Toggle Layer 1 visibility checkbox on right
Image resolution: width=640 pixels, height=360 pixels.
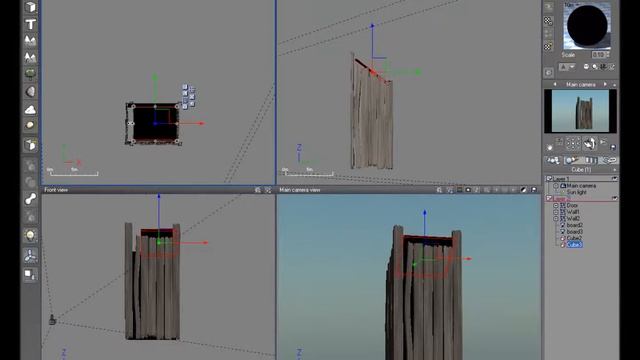pos(615,179)
